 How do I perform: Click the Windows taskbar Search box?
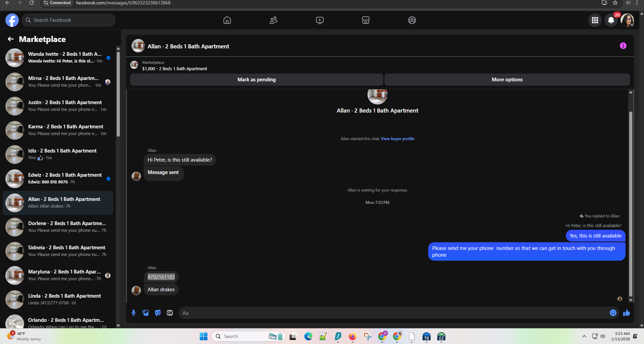(x=248, y=336)
